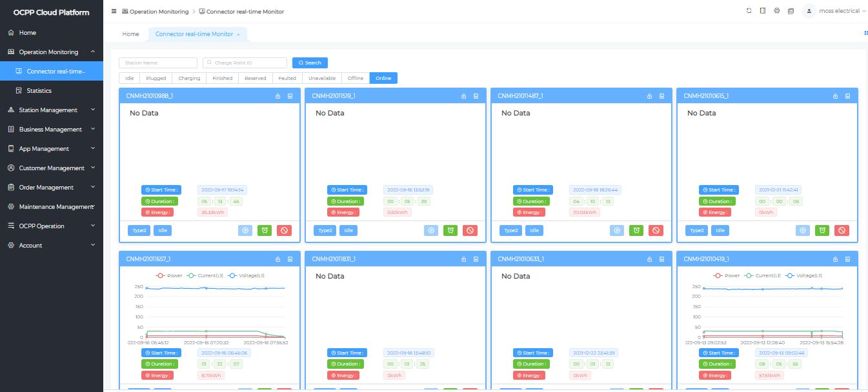
Task: Collapse the Operation Monitoring sidebar menu
Action: [52, 52]
